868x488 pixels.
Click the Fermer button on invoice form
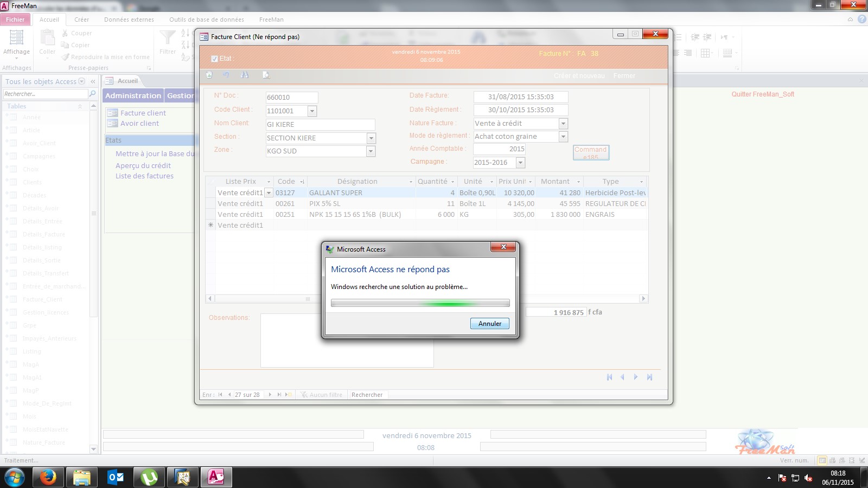[x=624, y=76]
